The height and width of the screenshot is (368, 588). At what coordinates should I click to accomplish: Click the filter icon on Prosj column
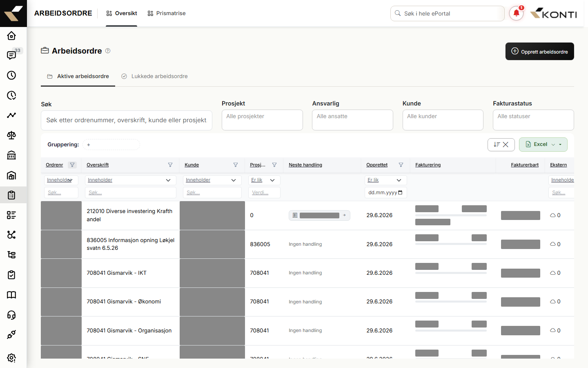(x=274, y=165)
